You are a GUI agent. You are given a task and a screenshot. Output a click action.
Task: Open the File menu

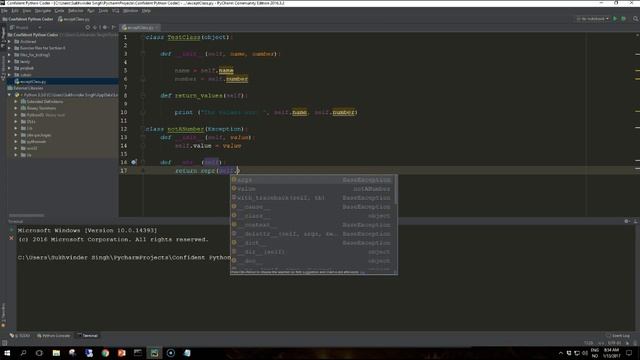coord(4,11)
